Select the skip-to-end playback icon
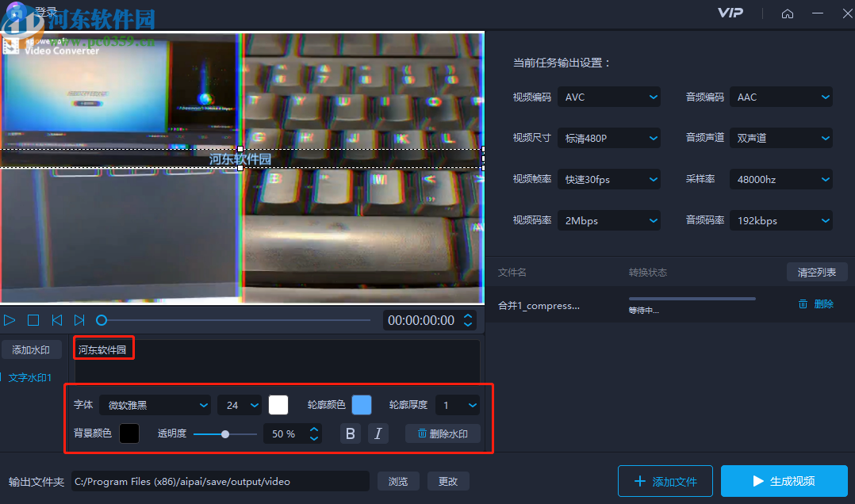This screenshot has width=855, height=504. tap(79, 319)
